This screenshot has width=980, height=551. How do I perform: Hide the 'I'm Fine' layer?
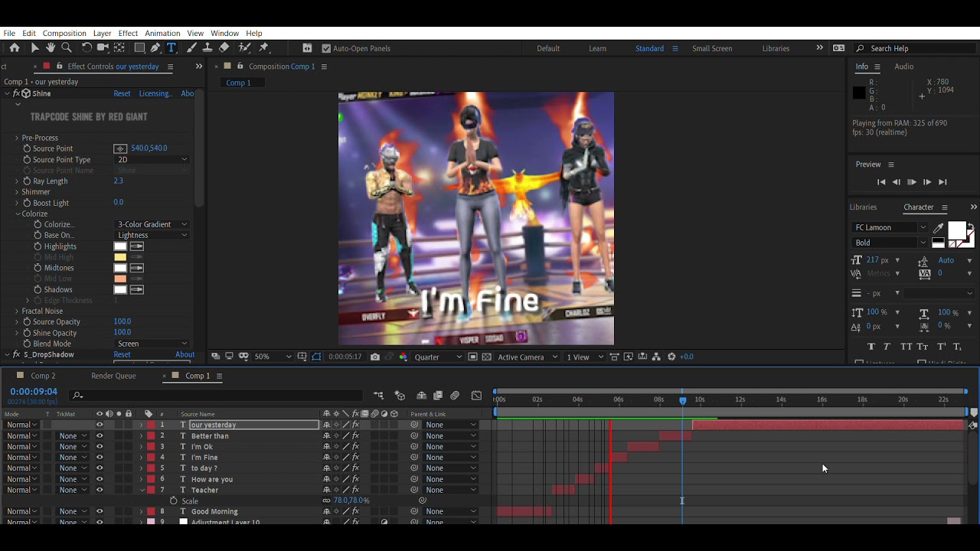pos(99,458)
